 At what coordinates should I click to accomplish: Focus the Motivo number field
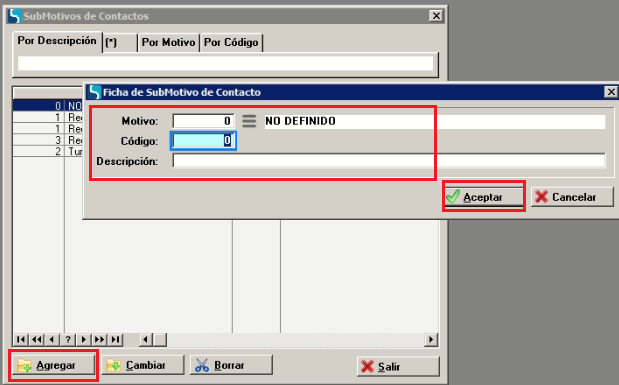[x=203, y=121]
